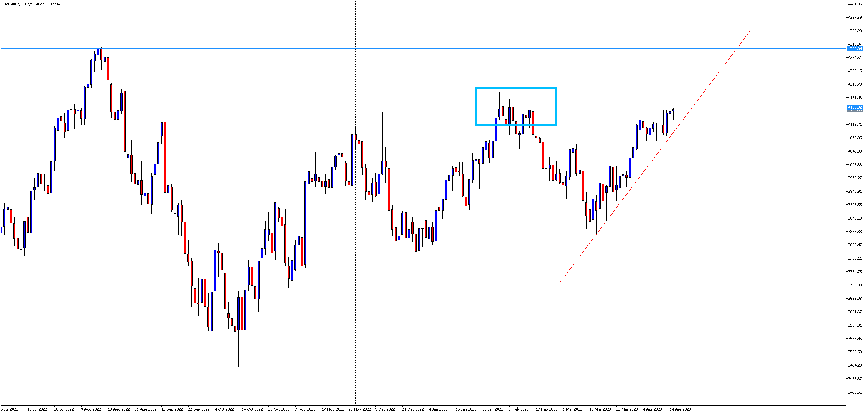The width and height of the screenshot is (868, 414).
Task: Click price axis label 4353.23
Action: tap(855, 31)
